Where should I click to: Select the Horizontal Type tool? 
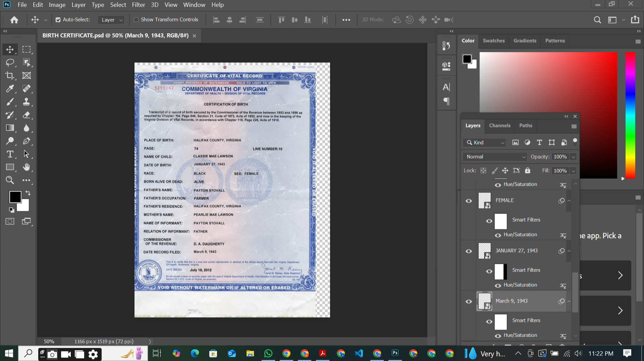tap(10, 154)
